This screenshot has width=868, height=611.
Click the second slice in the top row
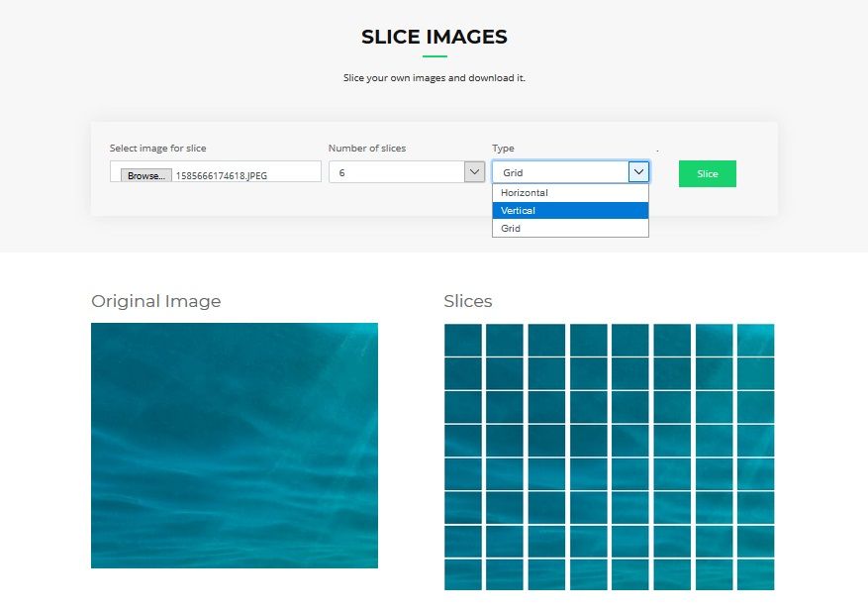click(504, 340)
